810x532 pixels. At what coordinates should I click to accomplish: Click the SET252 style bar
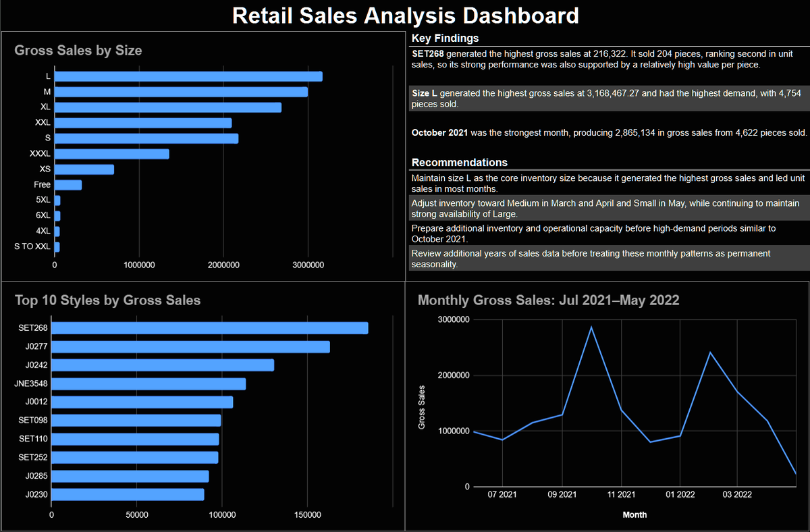[135, 458]
